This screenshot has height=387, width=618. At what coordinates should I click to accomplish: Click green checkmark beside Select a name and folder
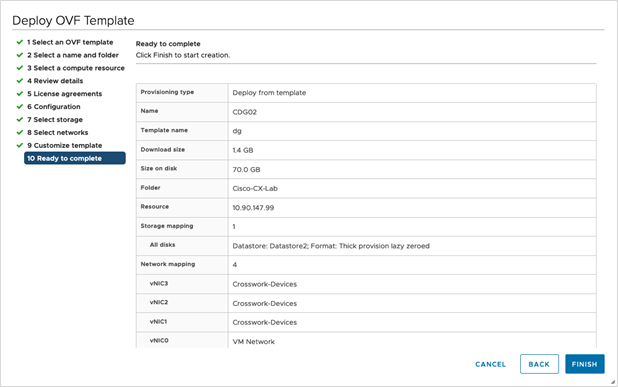pyautogui.click(x=20, y=55)
